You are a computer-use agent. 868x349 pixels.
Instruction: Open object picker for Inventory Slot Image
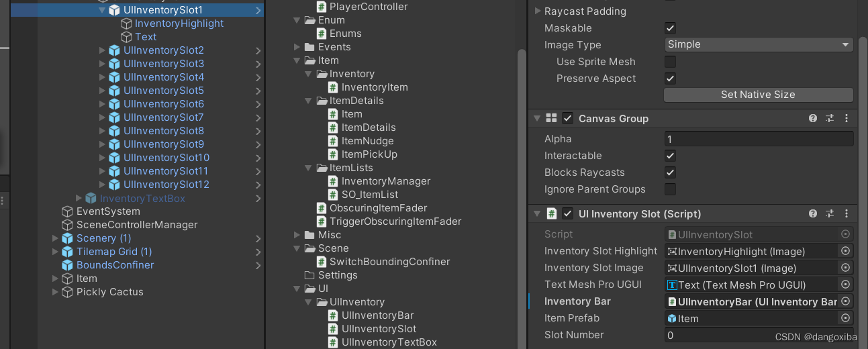coord(846,268)
